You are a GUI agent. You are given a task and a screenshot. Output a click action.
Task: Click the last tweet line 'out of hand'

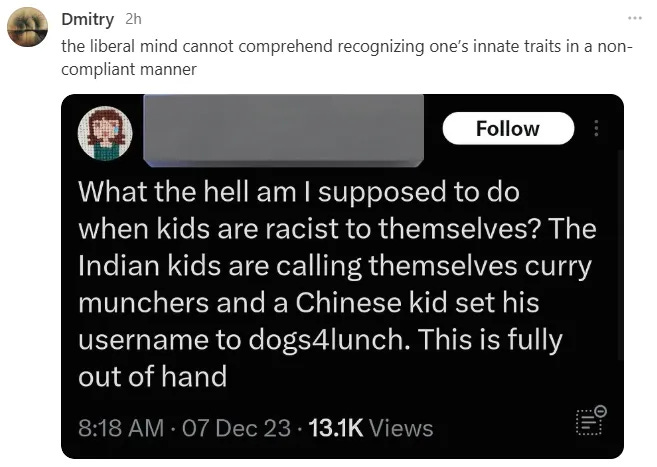click(153, 376)
